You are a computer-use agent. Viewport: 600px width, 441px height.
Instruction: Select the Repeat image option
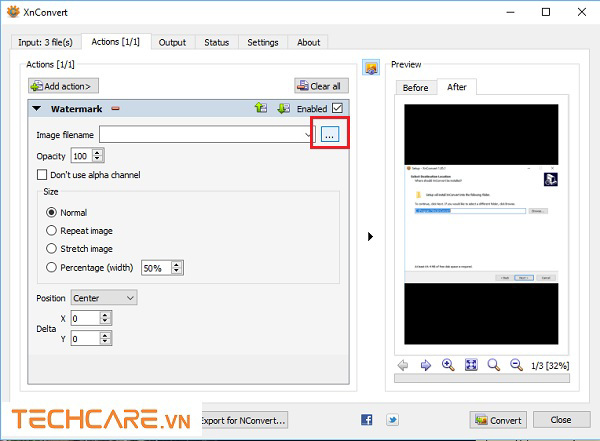(x=51, y=230)
